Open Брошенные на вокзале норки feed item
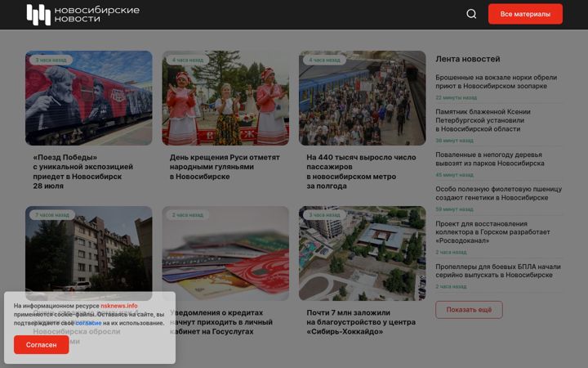Viewport: 588px width, 368px height. pos(497,82)
